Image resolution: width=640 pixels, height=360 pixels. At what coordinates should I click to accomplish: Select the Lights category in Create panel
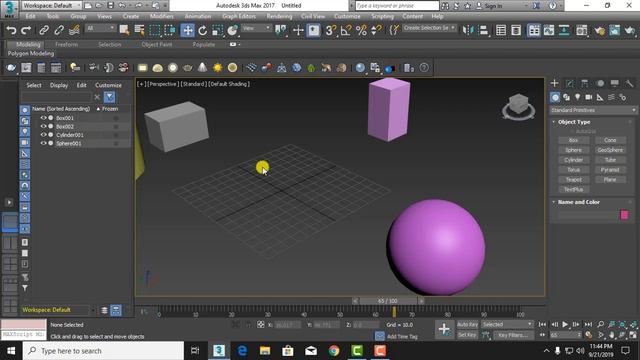point(578,97)
